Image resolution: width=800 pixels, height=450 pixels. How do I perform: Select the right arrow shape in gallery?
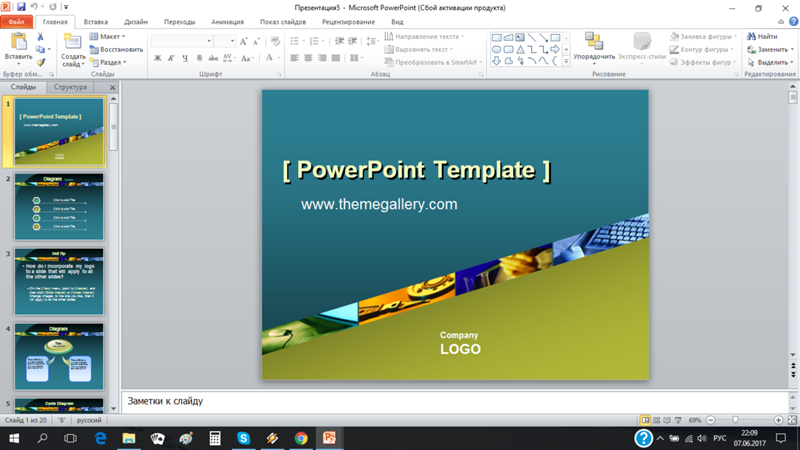coord(555,49)
